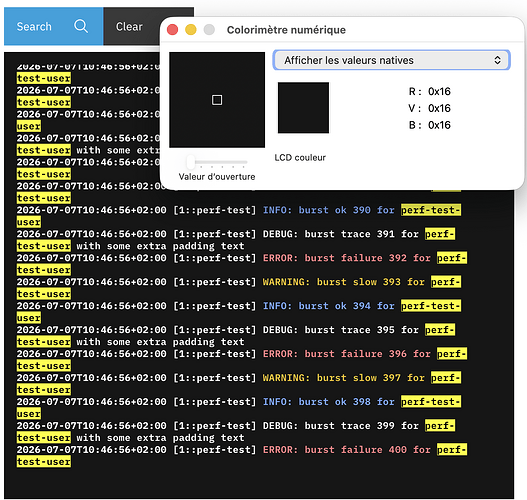Screen dimensions: 527x500
Task: Minimize the colorimeter with the yellow button
Action: tap(191, 30)
